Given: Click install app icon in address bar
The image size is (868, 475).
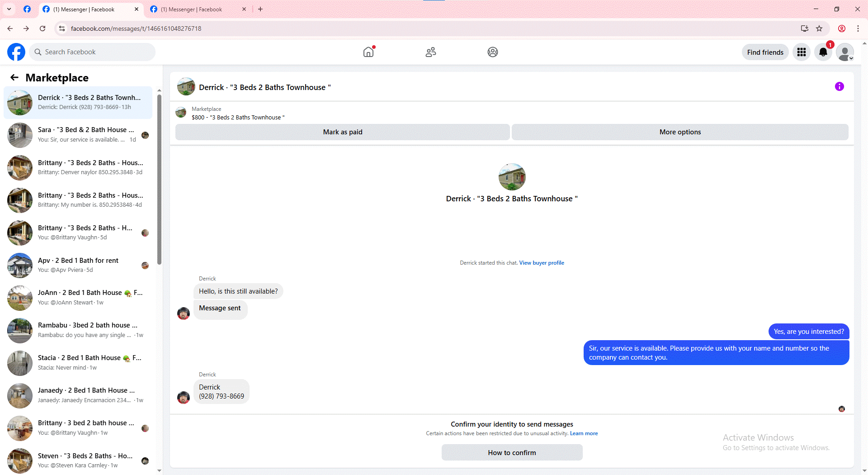Looking at the screenshot, I should (805, 28).
